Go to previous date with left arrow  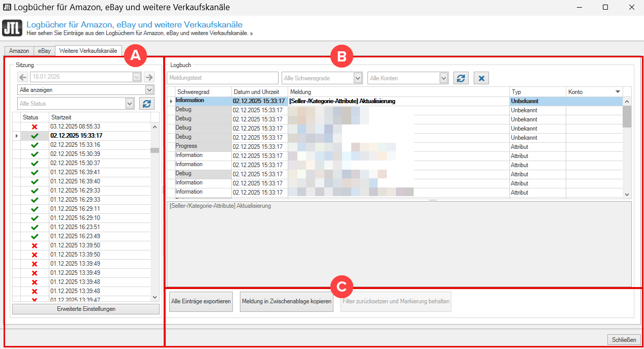point(23,77)
